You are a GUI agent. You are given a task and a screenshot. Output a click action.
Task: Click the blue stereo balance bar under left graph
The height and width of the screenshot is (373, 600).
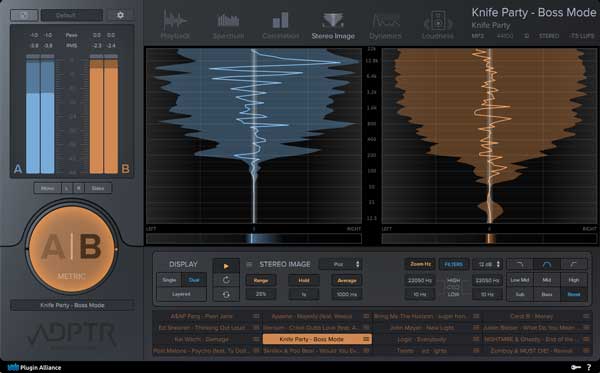pos(254,238)
